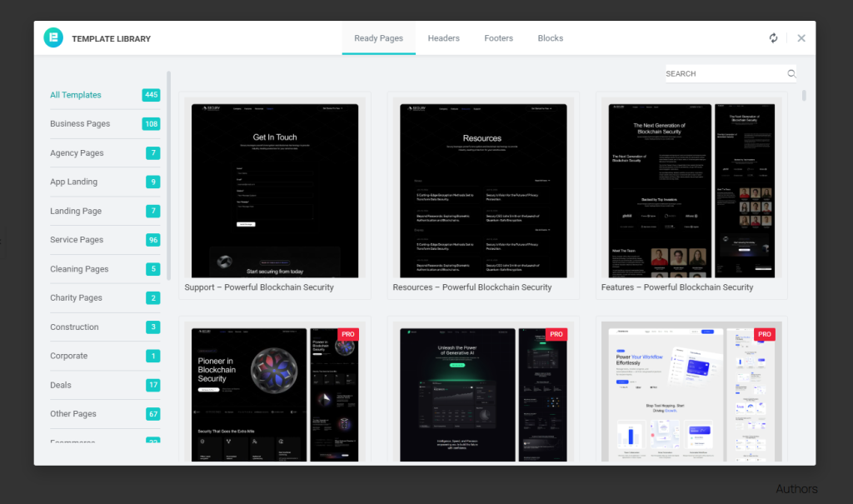The width and height of the screenshot is (853, 504).
Task: Click PRO badge on Generative AI template
Action: click(x=556, y=334)
